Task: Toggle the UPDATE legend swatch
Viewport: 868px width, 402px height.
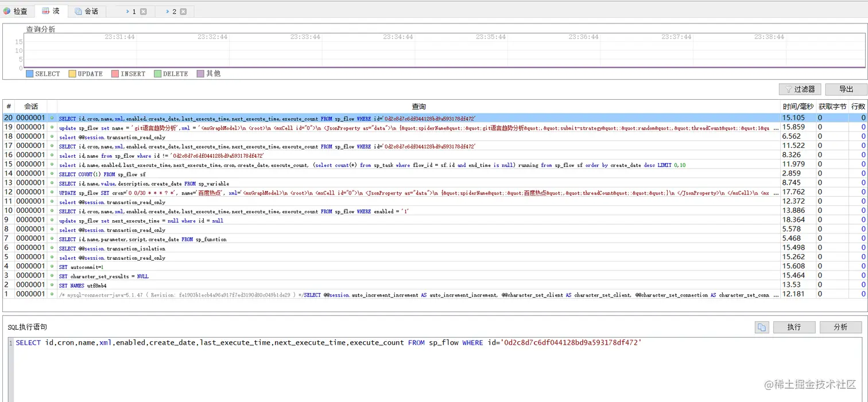Action: pos(72,74)
